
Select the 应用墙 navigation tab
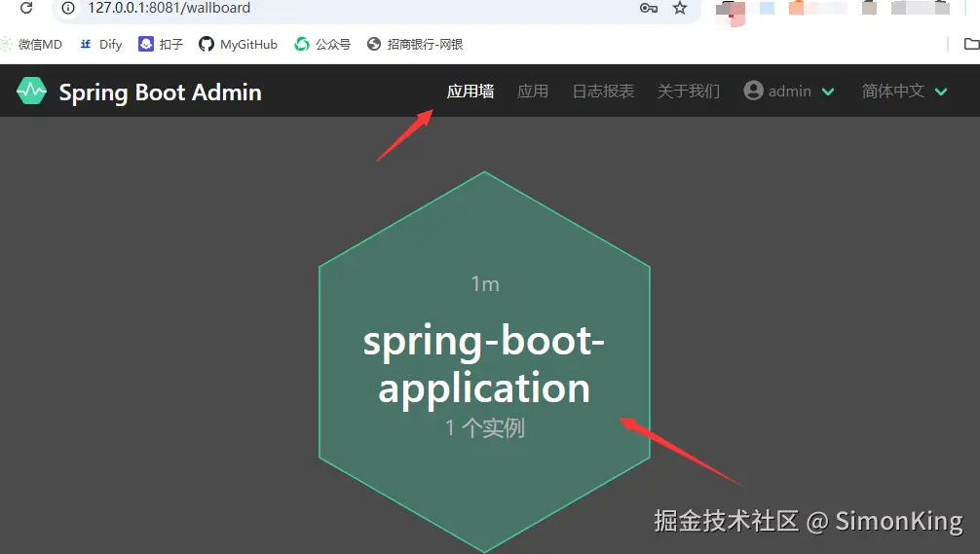[x=470, y=92]
